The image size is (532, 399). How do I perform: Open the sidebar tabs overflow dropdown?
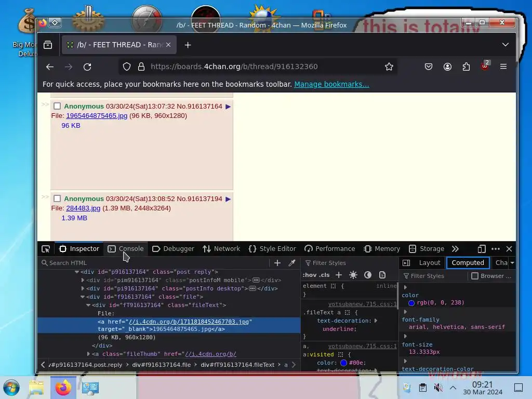click(x=512, y=262)
